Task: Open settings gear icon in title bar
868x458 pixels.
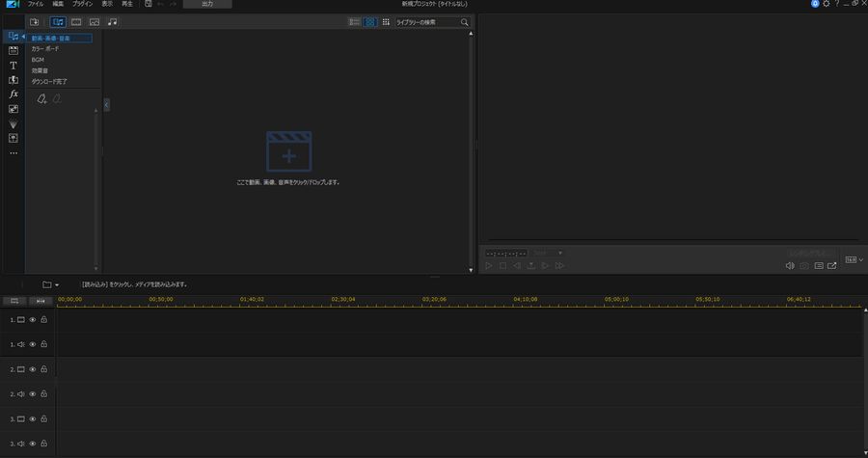Action: coord(826,5)
